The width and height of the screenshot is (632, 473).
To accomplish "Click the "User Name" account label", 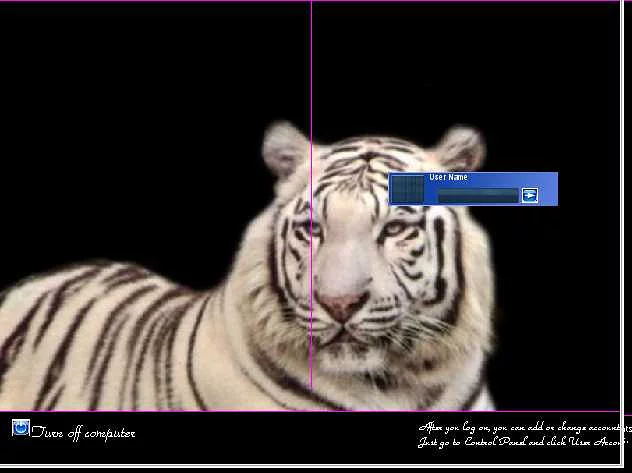I will click(448, 178).
